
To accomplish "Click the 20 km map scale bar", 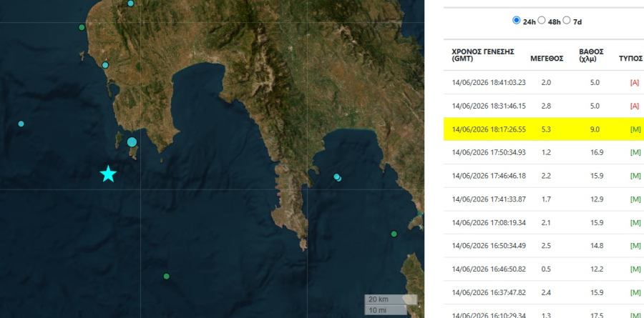I will click(x=391, y=299).
